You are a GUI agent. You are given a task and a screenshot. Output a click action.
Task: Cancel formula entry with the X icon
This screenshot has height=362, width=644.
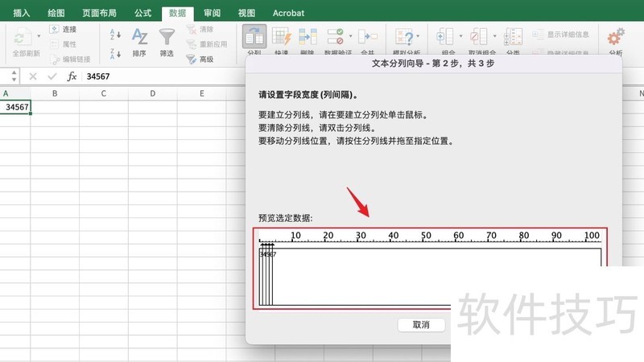(x=33, y=76)
